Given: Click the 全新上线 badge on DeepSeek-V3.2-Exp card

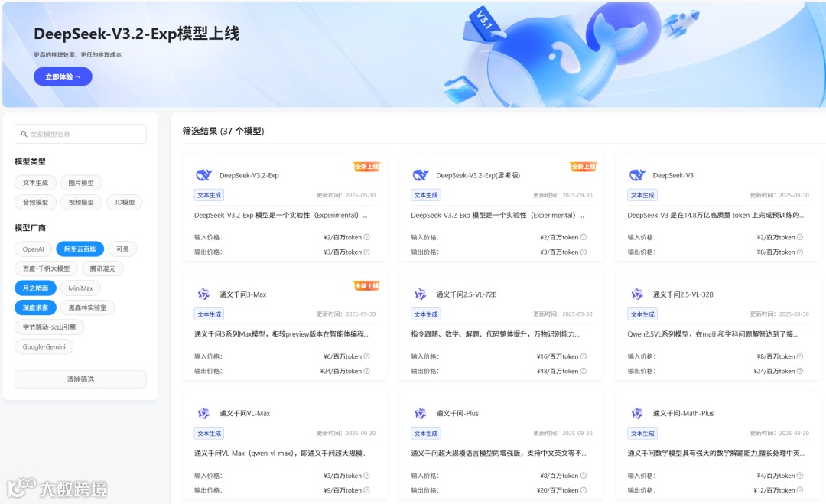Looking at the screenshot, I should pos(366,167).
